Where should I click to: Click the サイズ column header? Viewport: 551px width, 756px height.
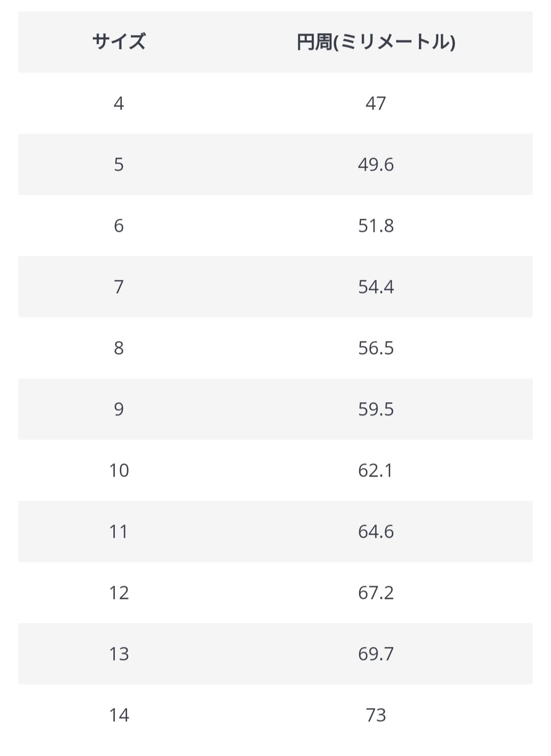119,42
